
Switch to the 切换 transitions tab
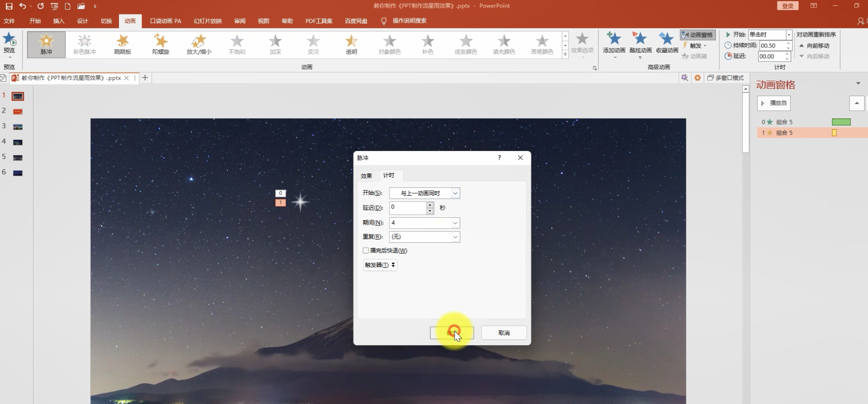(x=106, y=21)
